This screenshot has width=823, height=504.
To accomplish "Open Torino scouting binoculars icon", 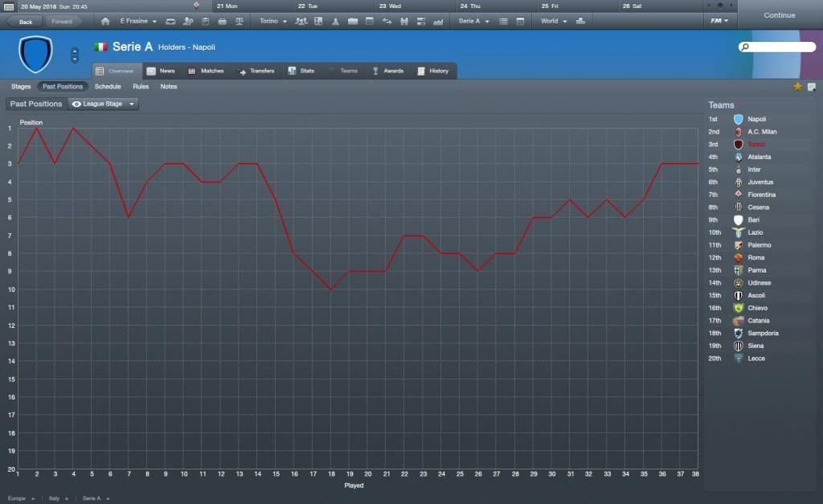I will click(x=404, y=22).
